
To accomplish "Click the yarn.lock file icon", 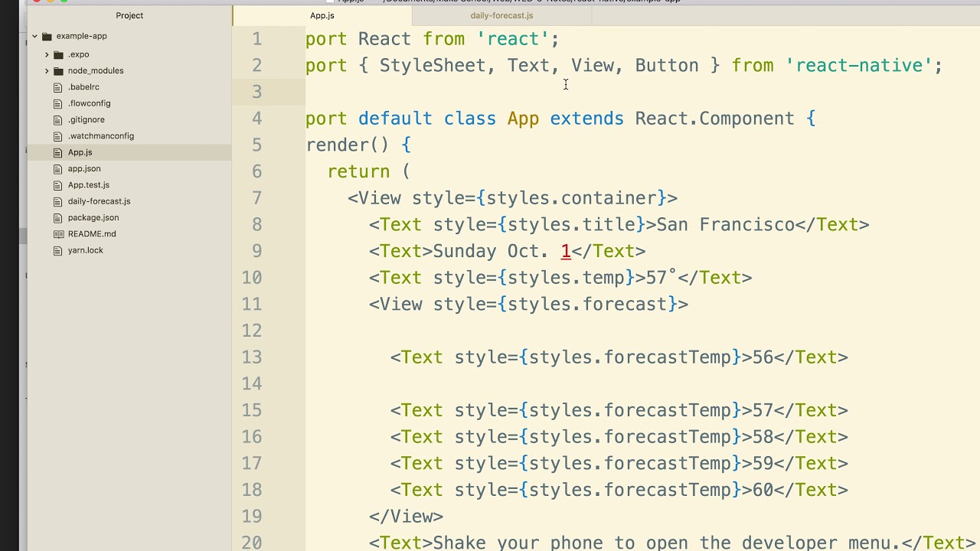I will point(57,250).
